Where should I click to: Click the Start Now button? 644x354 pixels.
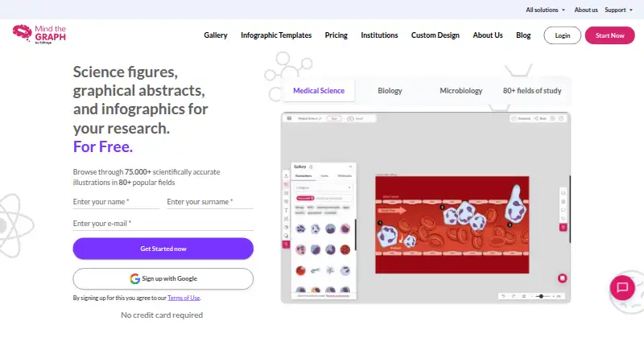[610, 35]
